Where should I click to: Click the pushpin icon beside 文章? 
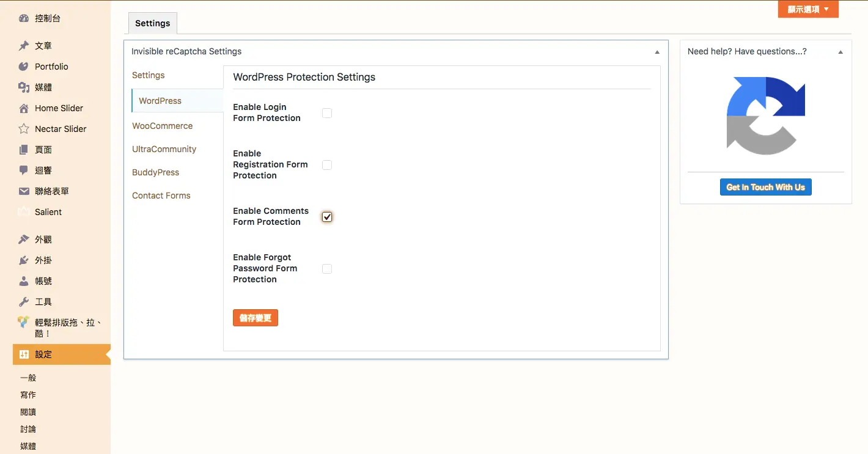pos(24,46)
